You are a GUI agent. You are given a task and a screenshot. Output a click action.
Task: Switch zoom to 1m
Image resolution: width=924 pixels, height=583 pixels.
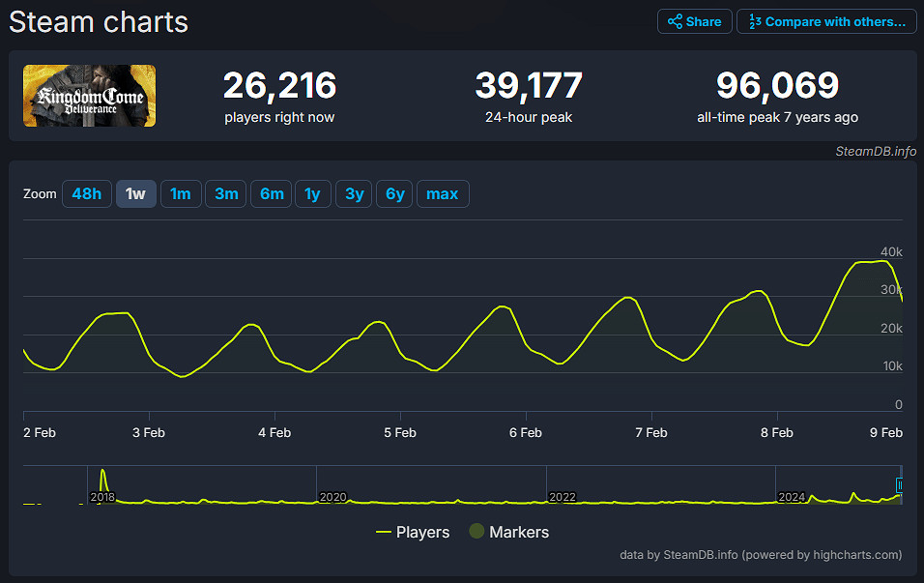[x=181, y=194]
